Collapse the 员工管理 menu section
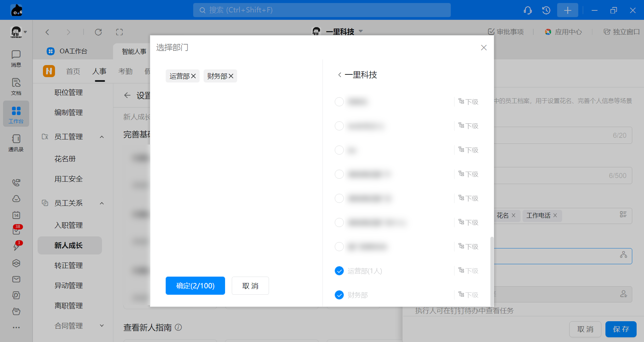644x342 pixels. tap(102, 137)
